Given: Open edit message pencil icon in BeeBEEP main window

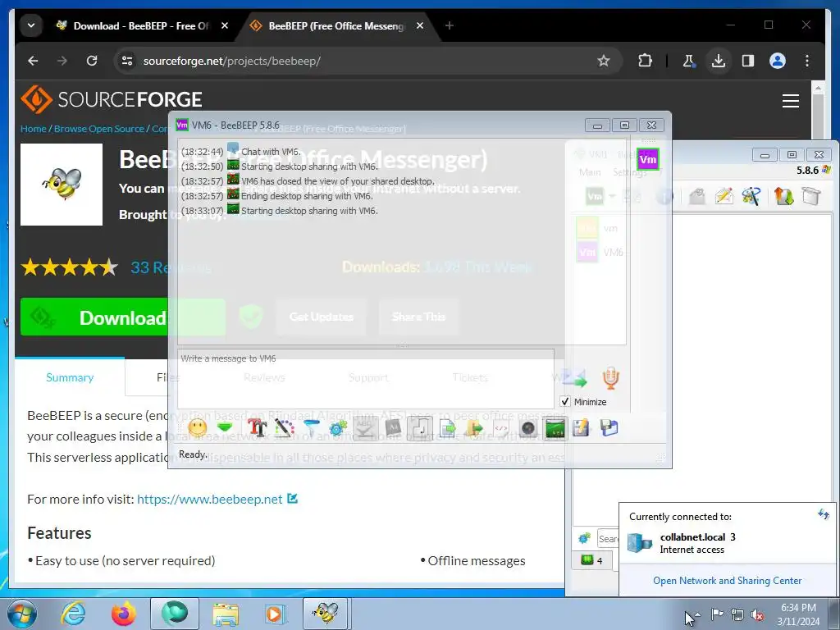Looking at the screenshot, I should click(724, 196).
